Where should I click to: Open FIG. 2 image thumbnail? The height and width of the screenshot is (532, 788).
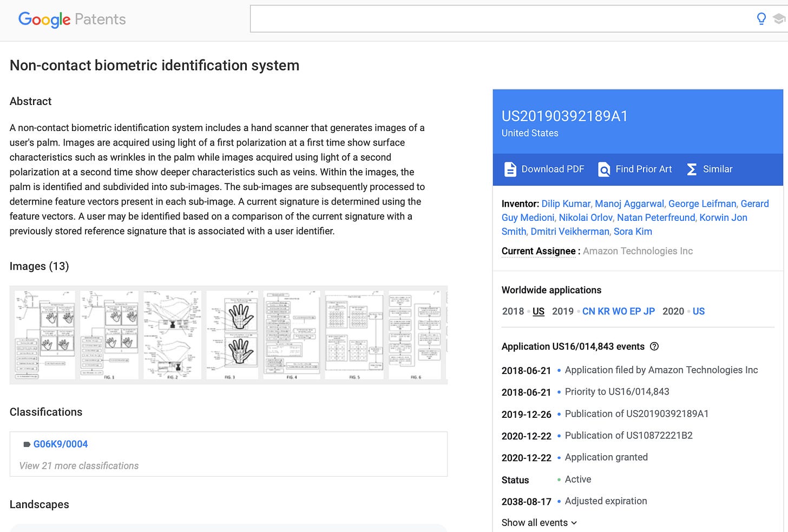pos(173,335)
